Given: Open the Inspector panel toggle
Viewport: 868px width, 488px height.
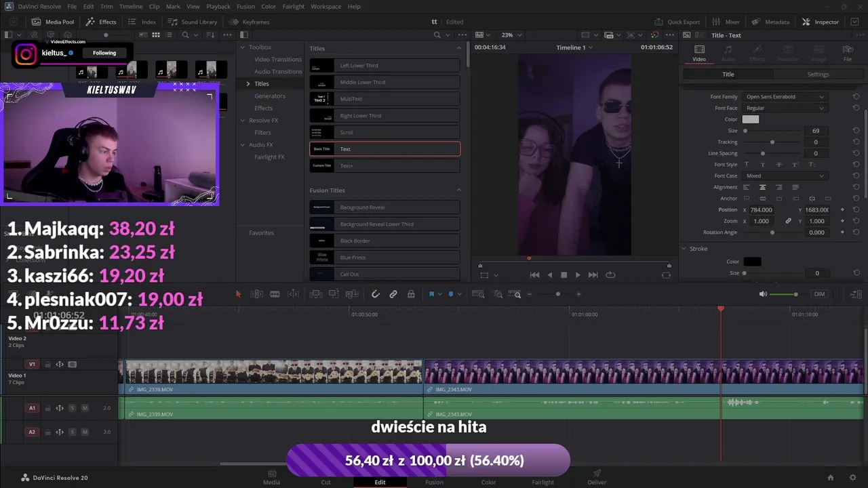Looking at the screenshot, I should [x=821, y=22].
